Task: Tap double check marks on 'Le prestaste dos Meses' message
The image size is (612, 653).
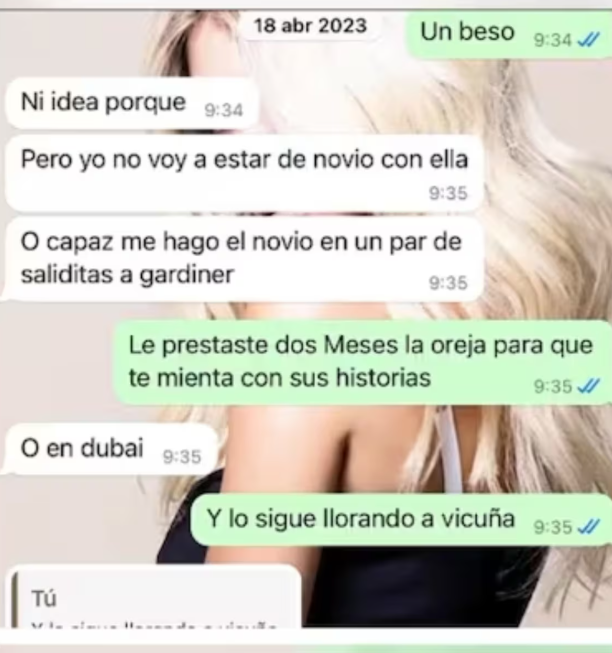Action: (x=589, y=386)
